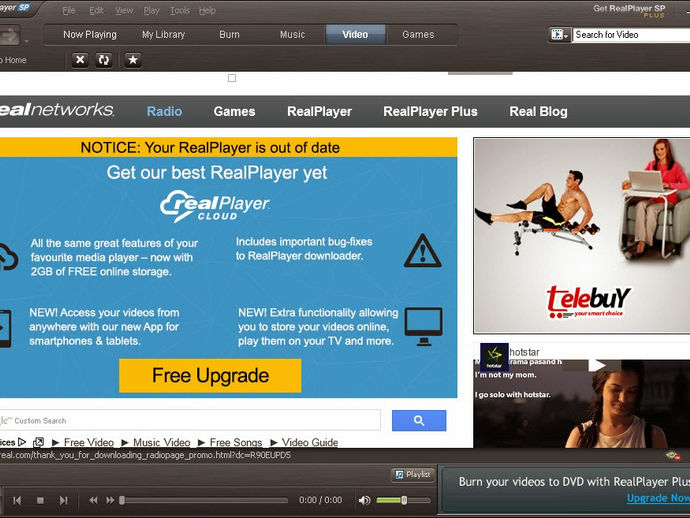Open the search type dropdown beside Search for Video
This screenshot has height=518, width=690.
click(x=559, y=35)
